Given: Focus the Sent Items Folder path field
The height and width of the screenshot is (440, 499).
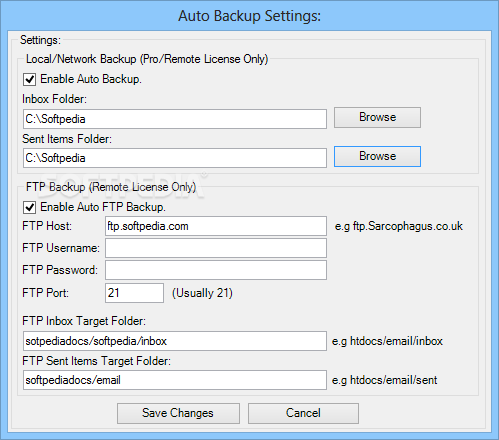Looking at the screenshot, I should pos(175,158).
